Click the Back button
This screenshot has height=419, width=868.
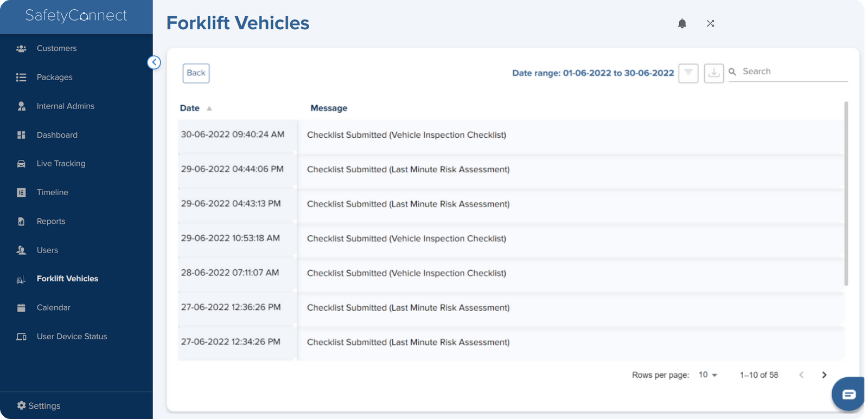(x=196, y=73)
